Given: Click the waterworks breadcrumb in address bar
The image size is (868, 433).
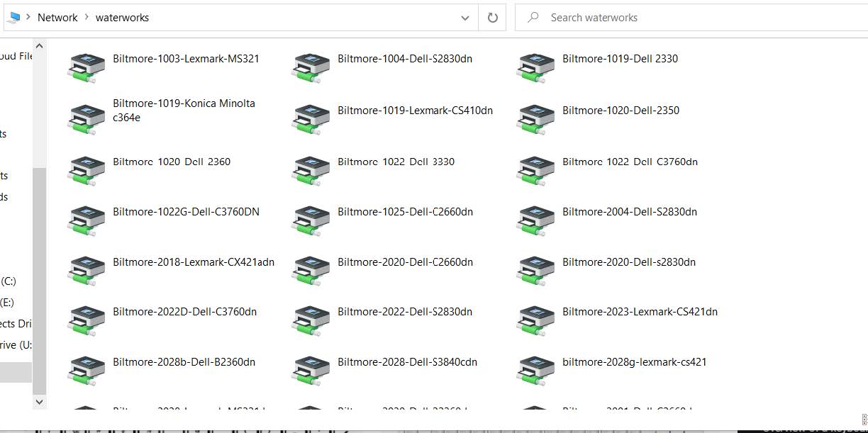Looking at the screenshot, I should [122, 18].
